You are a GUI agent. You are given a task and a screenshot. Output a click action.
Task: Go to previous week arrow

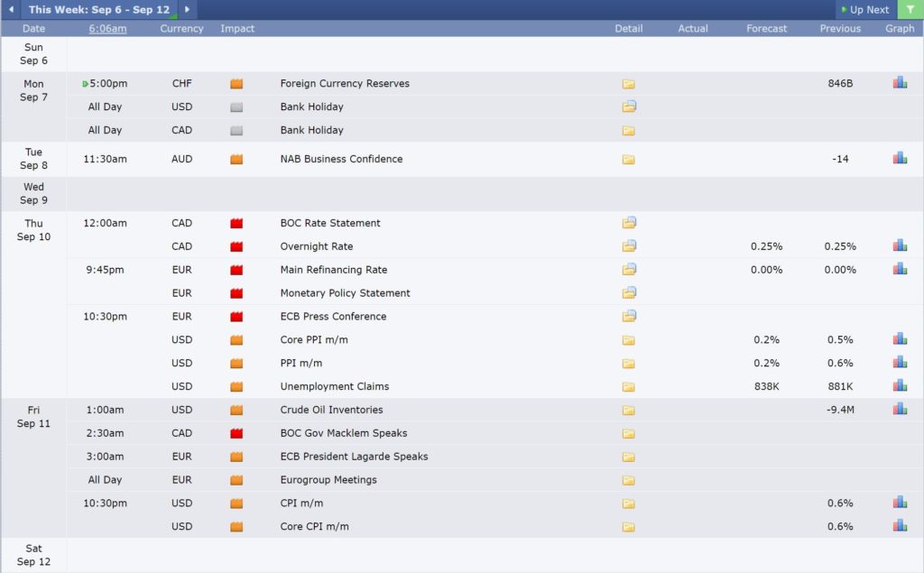[11, 9]
